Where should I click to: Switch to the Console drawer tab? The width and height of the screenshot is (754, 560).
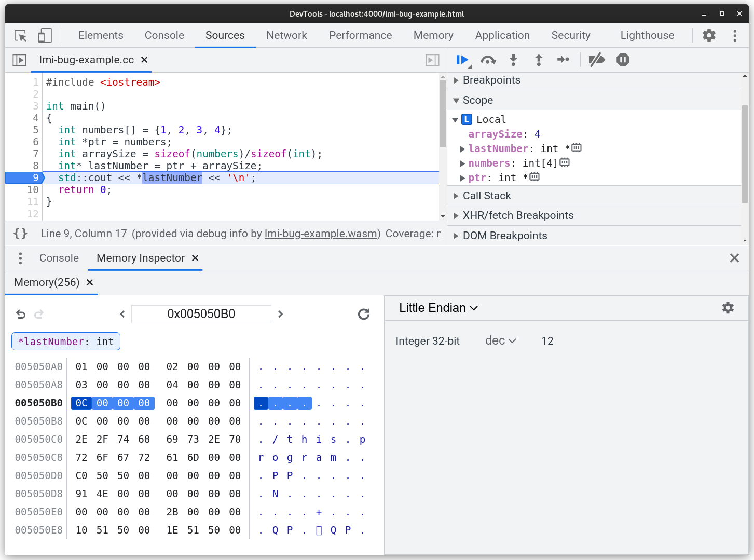59,258
